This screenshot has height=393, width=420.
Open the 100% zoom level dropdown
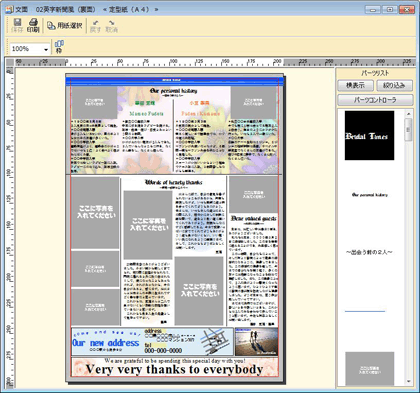click(30, 49)
